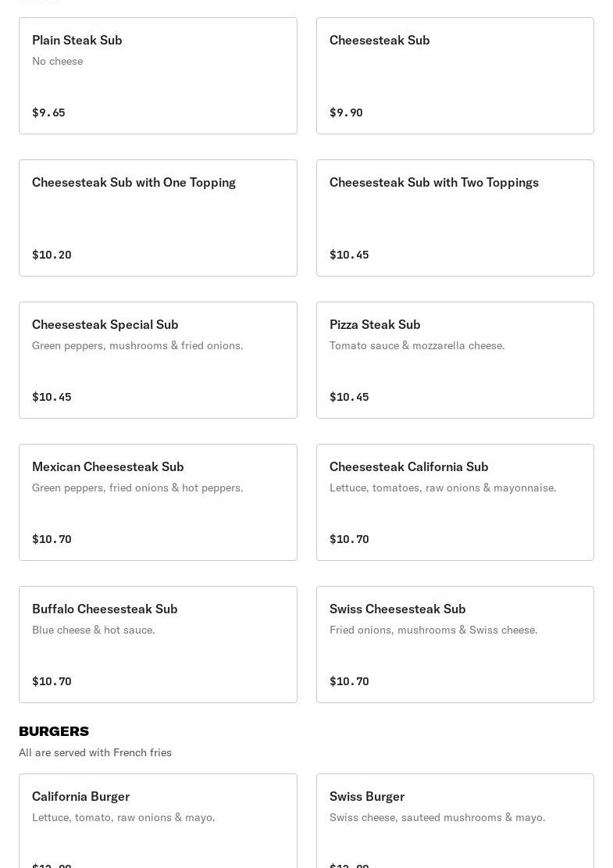Click the $10.20 One Topping price
Image resolution: width=613 pixels, height=868 pixels.
pos(52,255)
